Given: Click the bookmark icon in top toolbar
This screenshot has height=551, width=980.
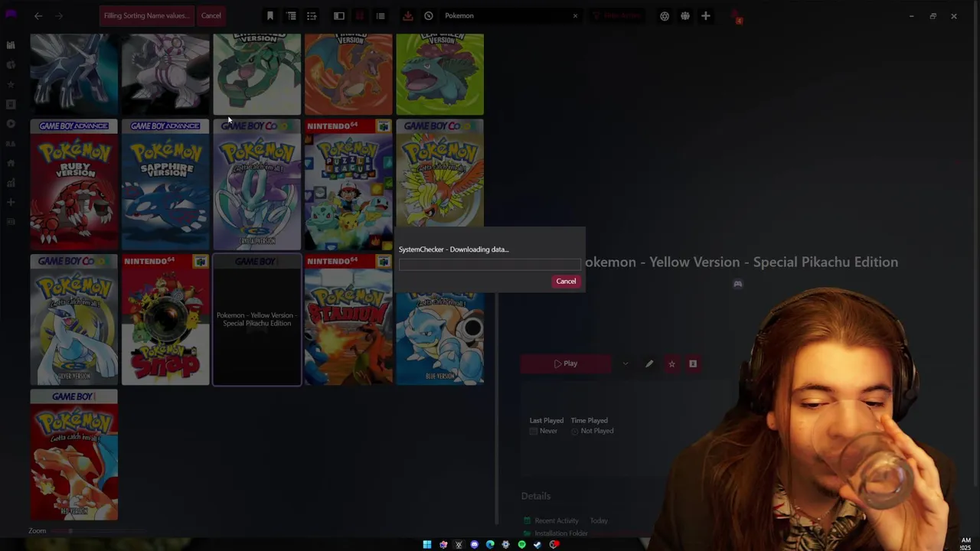Looking at the screenshot, I should [269, 15].
